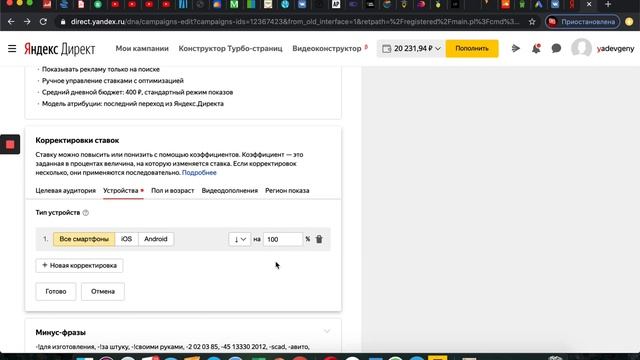The image size is (640, 360).
Task: Click the text Ручное управление ставками с оптимизацией
Action: 113,81
